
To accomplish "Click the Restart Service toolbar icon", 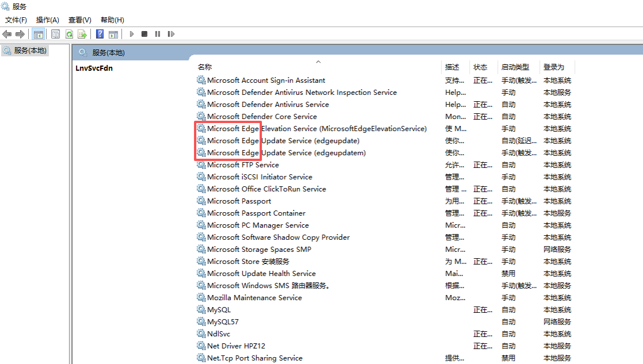I will 171,34.
